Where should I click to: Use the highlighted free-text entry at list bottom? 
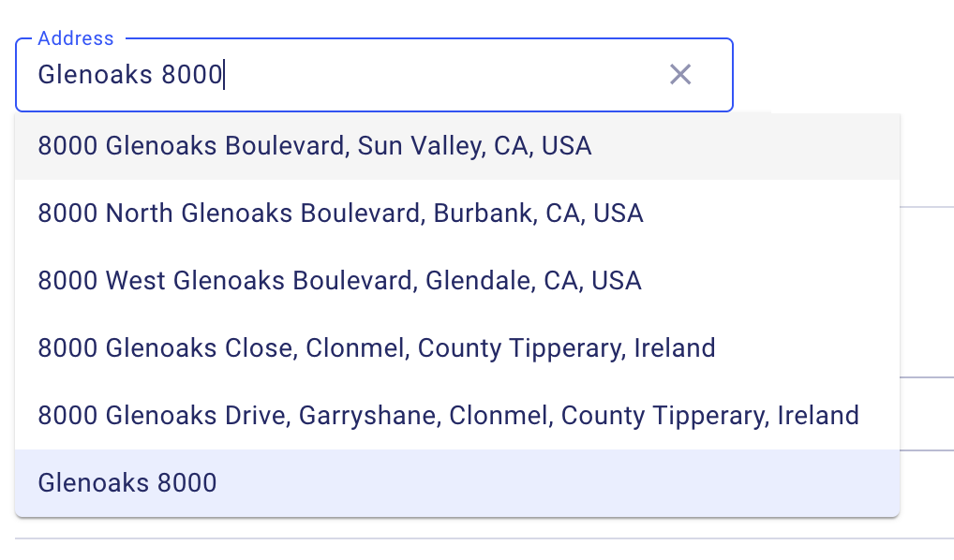pyautogui.click(x=127, y=483)
